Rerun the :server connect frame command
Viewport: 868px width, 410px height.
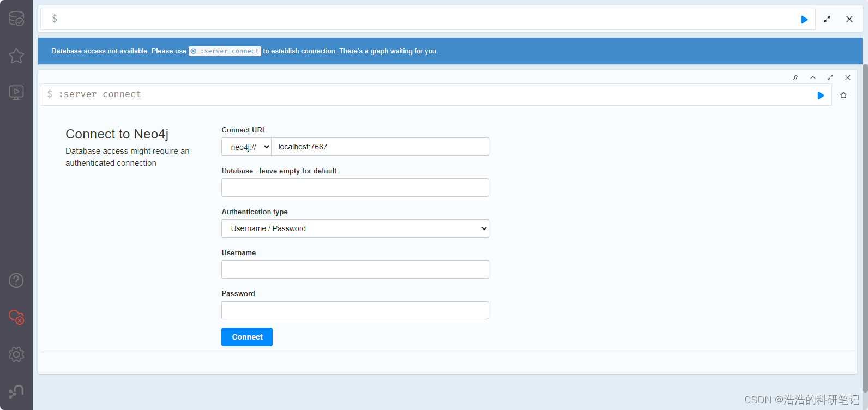pos(821,95)
